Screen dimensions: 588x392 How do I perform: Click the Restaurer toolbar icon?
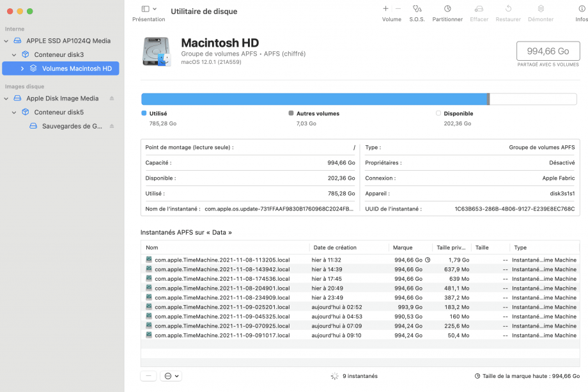click(x=508, y=9)
